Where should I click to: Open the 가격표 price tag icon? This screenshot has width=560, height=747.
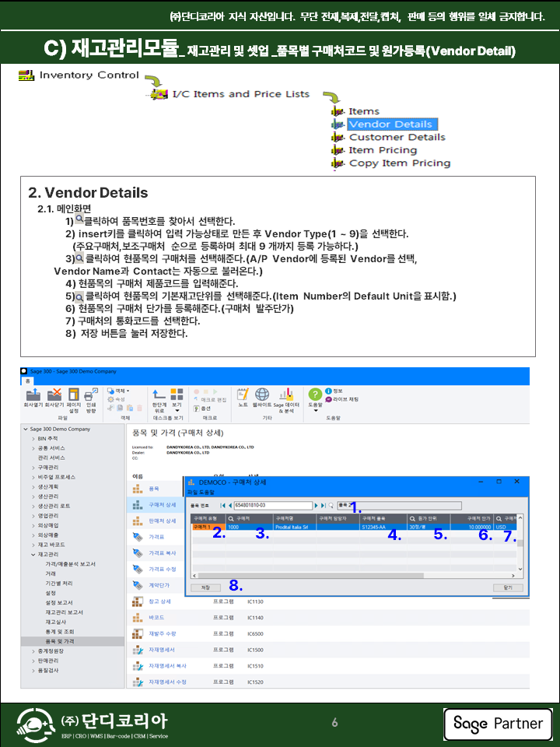(138, 537)
